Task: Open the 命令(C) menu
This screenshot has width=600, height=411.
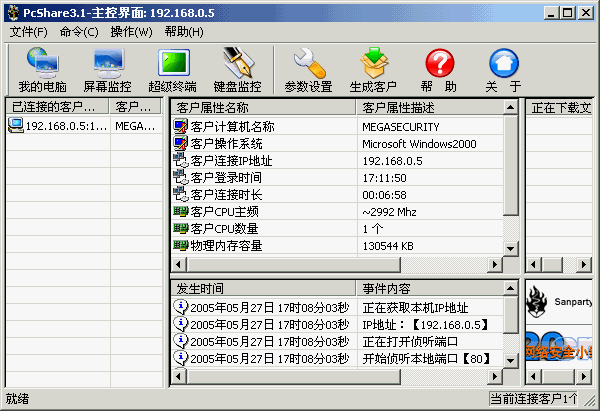Action: (79, 32)
